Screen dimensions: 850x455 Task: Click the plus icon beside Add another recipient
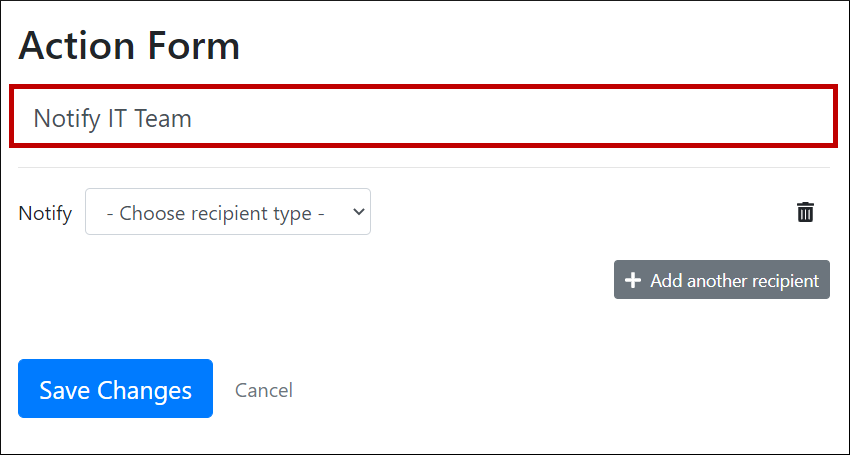(632, 281)
